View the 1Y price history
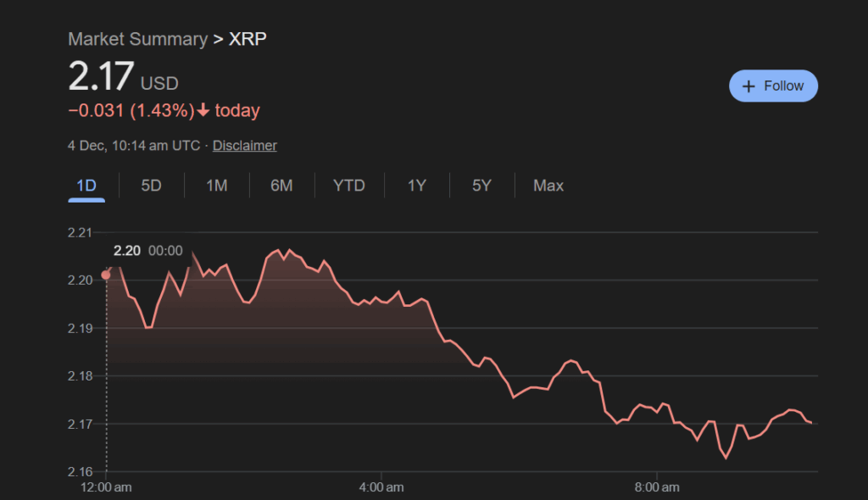Viewport: 868px width, 500px height. pyautogui.click(x=416, y=186)
